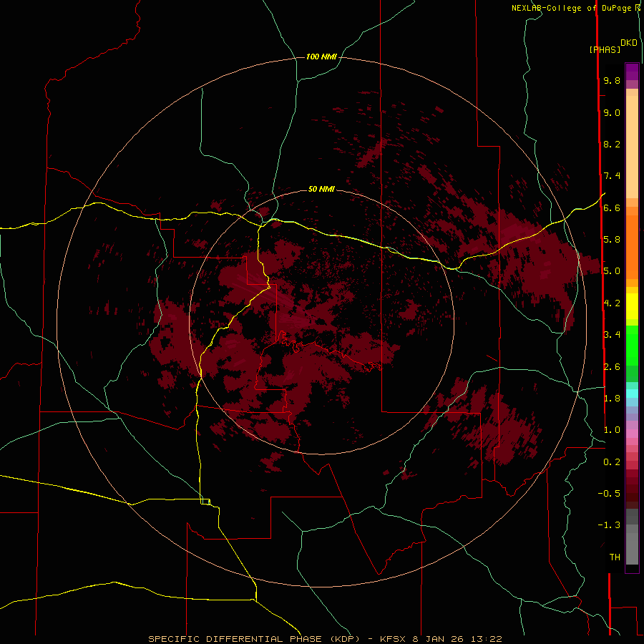
Task: Click the yellow color scale swatch
Action: (x=632, y=306)
